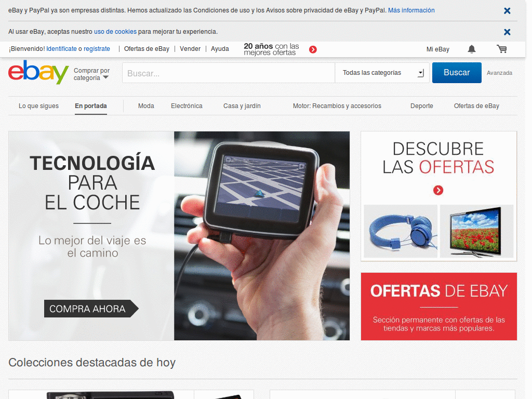This screenshot has width=532, height=399.
Task: Click the television thumbnail
Action: pyautogui.click(x=477, y=231)
